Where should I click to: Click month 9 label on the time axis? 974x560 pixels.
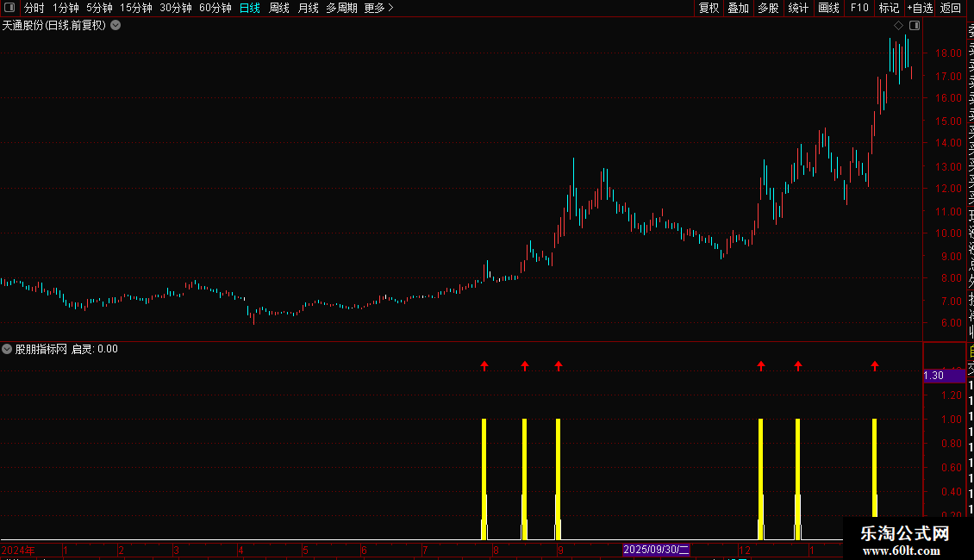(560, 550)
